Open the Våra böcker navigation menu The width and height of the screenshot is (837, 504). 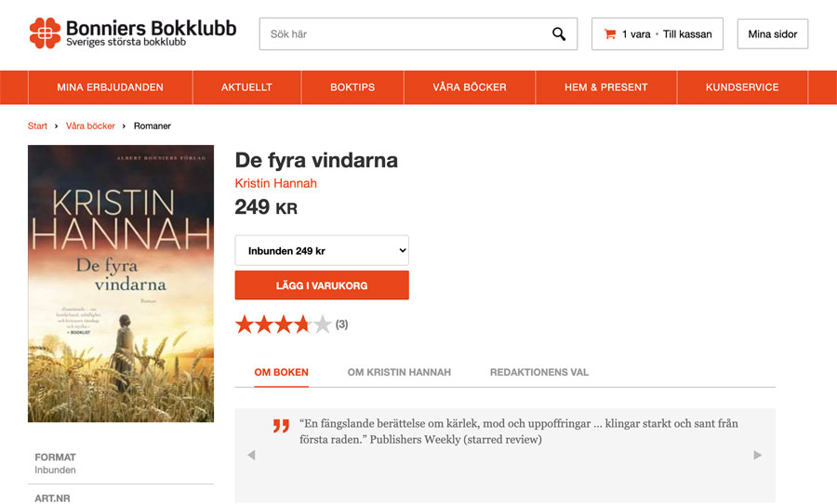pyautogui.click(x=470, y=87)
